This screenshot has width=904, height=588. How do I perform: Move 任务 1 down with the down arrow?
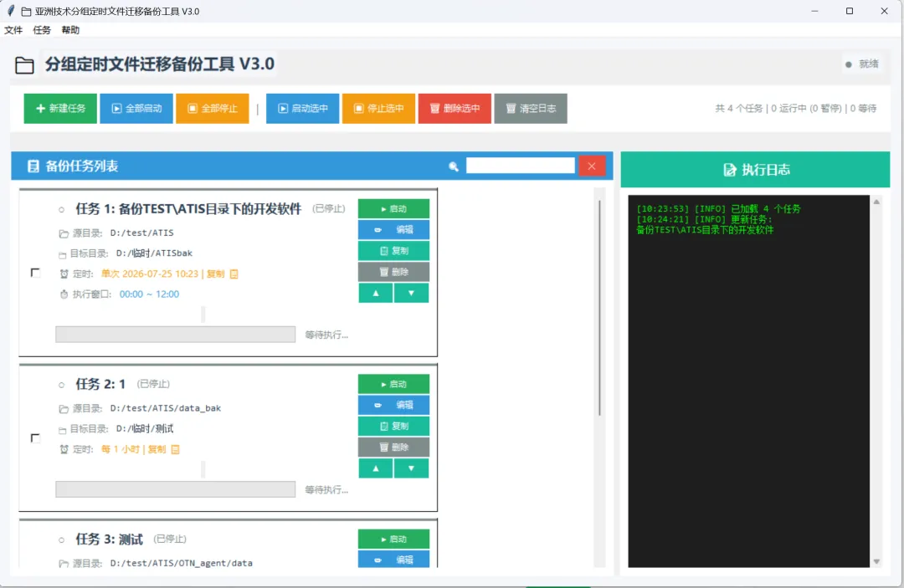pos(411,293)
